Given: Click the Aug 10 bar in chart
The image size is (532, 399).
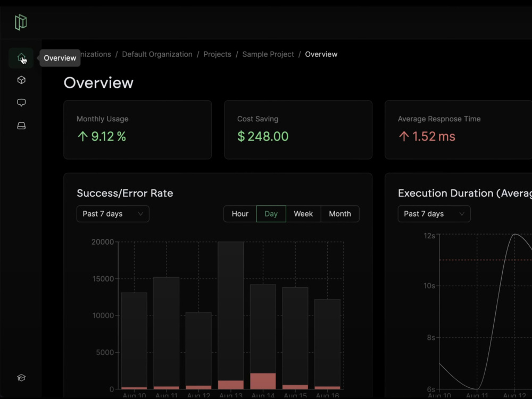Looking at the screenshot, I should tap(134, 340).
